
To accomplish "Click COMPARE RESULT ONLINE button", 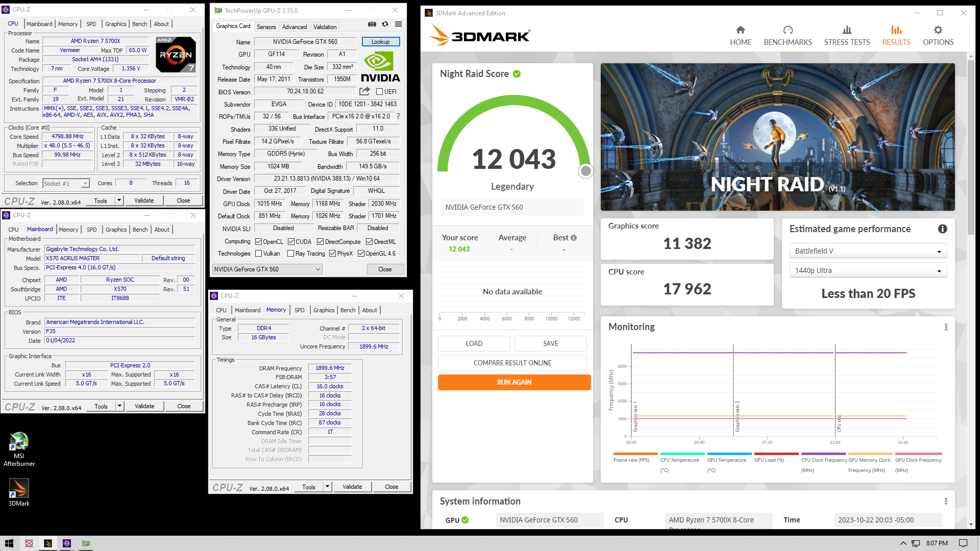I will tap(512, 363).
